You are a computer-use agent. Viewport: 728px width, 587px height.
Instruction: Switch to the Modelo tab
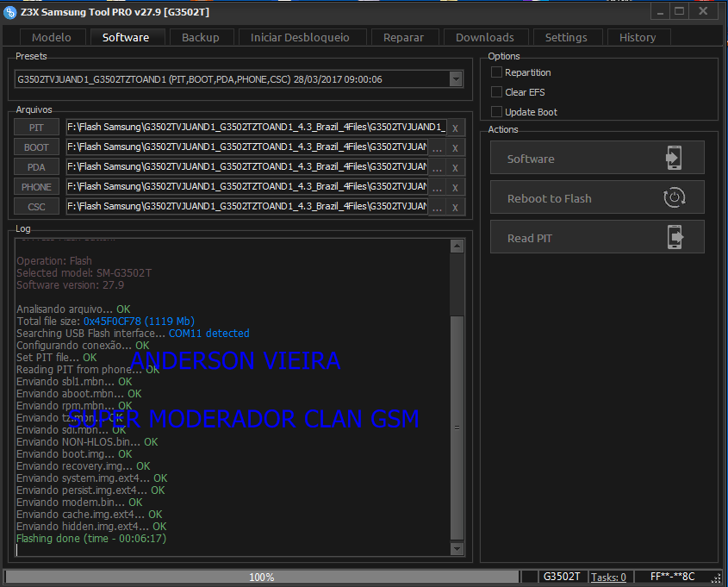tap(52, 38)
